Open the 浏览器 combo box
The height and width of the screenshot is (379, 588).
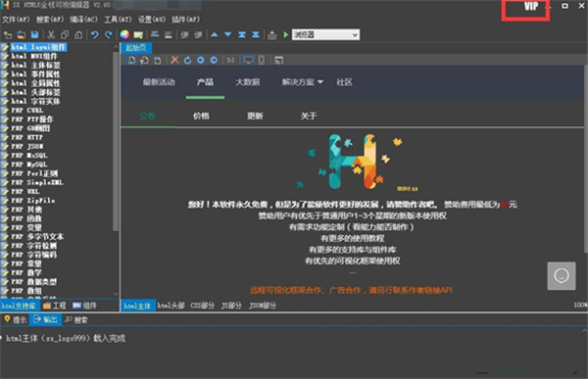[326, 35]
